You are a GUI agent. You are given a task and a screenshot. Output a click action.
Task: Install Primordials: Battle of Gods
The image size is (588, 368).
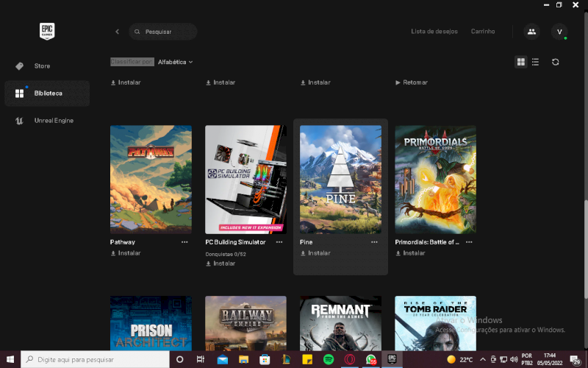coord(410,253)
